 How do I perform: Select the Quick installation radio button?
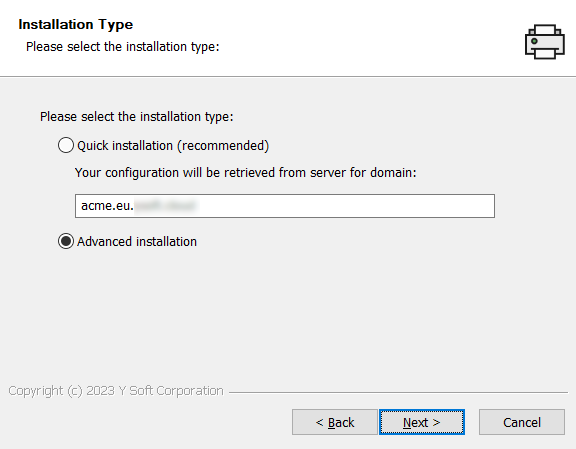66,145
